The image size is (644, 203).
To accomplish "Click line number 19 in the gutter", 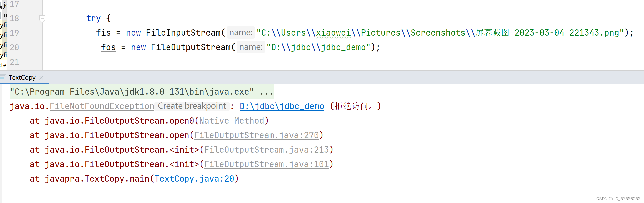I will click(14, 33).
